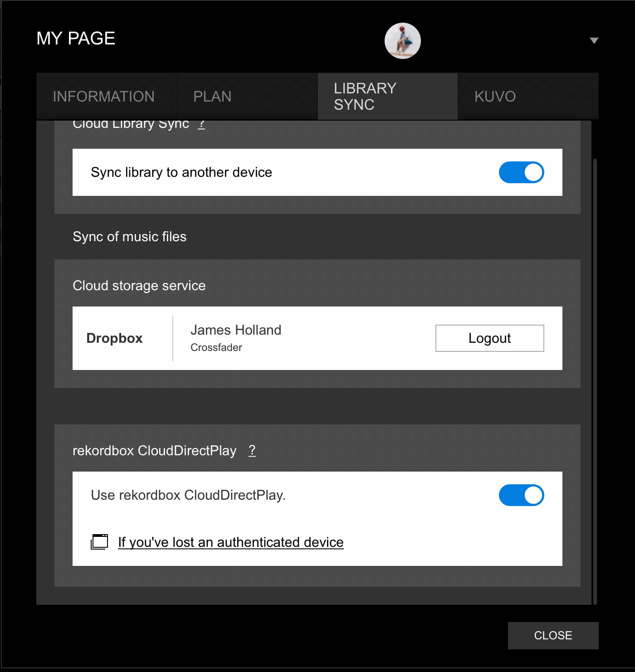Open CloudDirectPlay help question mark

[252, 450]
